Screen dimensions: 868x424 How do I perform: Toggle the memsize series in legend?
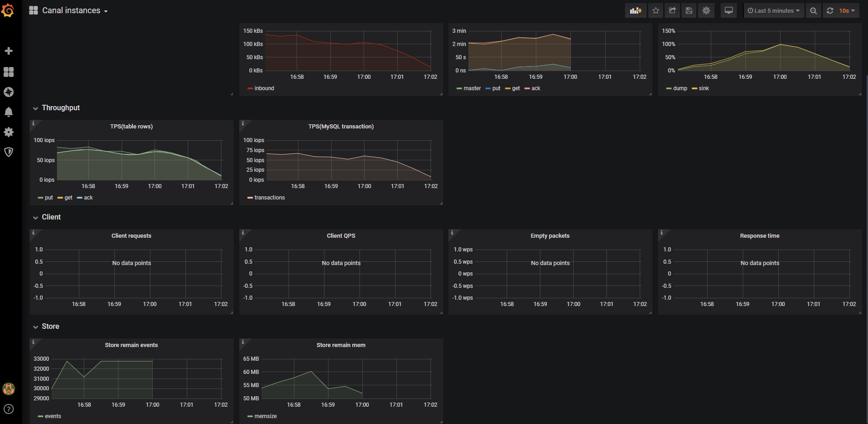[x=265, y=416]
